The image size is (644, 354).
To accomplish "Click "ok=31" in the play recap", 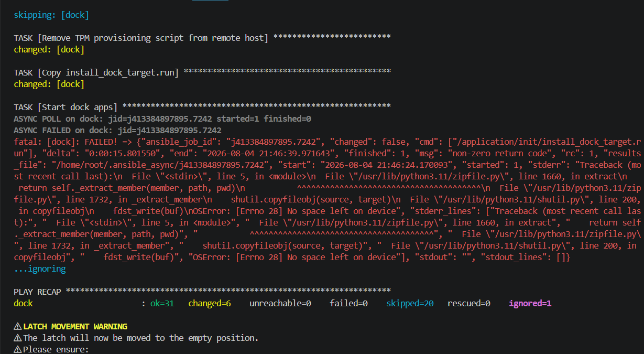I will (x=162, y=303).
